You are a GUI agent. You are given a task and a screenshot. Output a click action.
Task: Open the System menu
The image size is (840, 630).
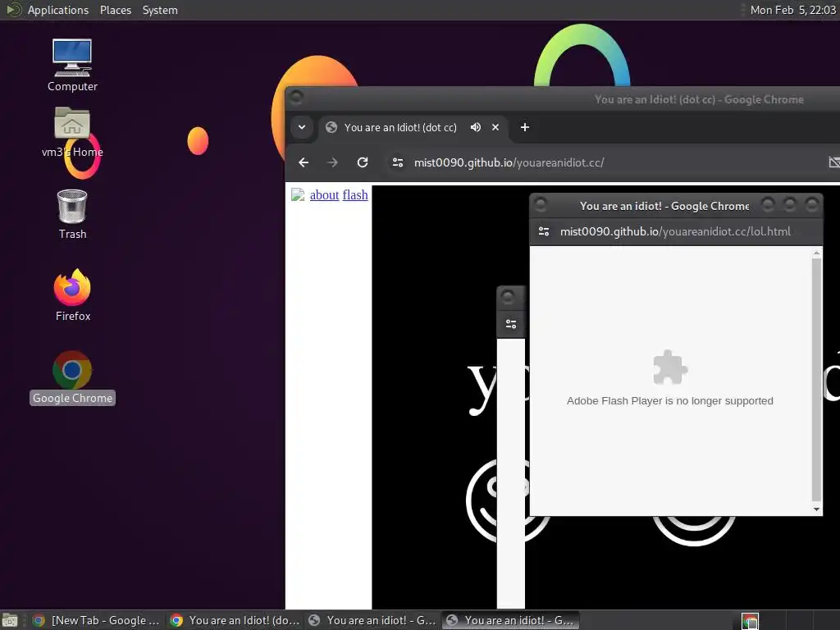coord(160,10)
